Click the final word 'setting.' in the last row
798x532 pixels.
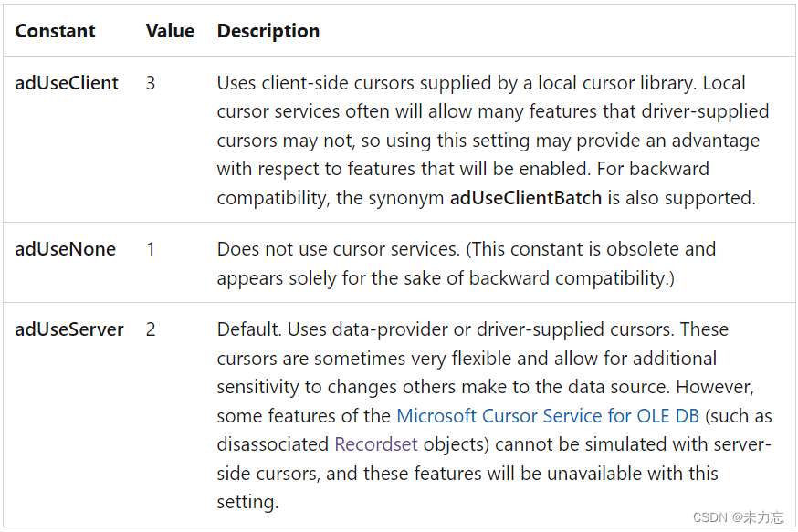pos(247,503)
